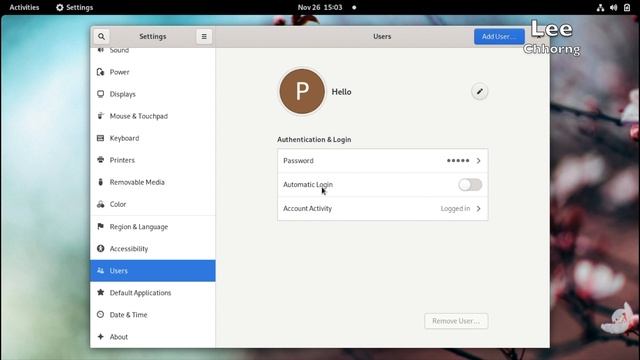Click the Region & Language flag icon
This screenshot has height=360, width=640.
(100, 227)
